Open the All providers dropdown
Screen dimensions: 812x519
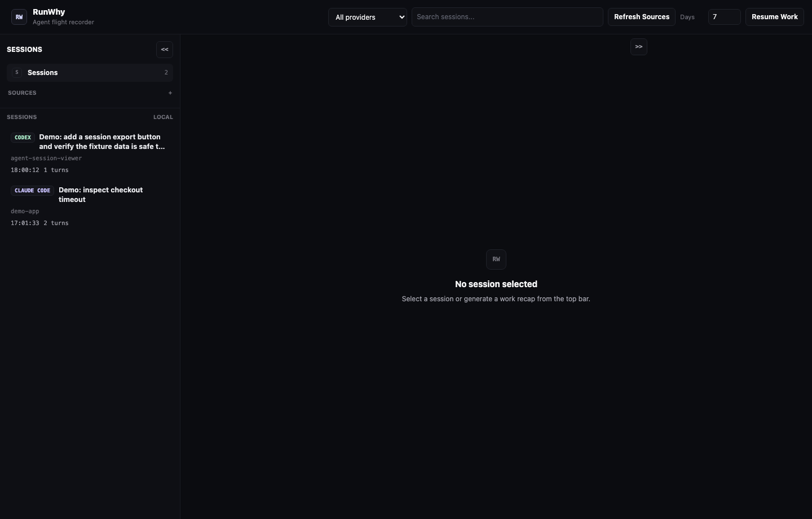(x=368, y=17)
